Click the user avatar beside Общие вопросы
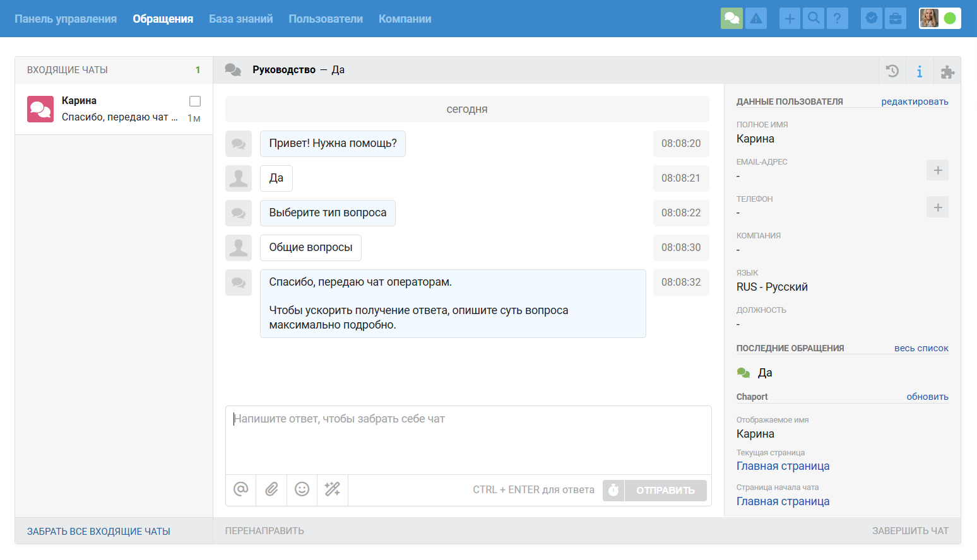 (x=239, y=248)
